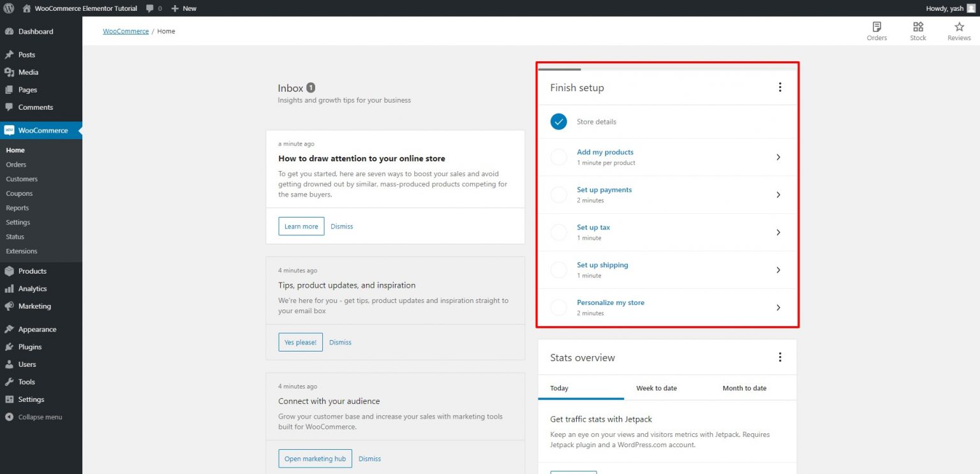The width and height of the screenshot is (980, 474).
Task: Click the Analytics chart icon
Action: tap(11, 288)
